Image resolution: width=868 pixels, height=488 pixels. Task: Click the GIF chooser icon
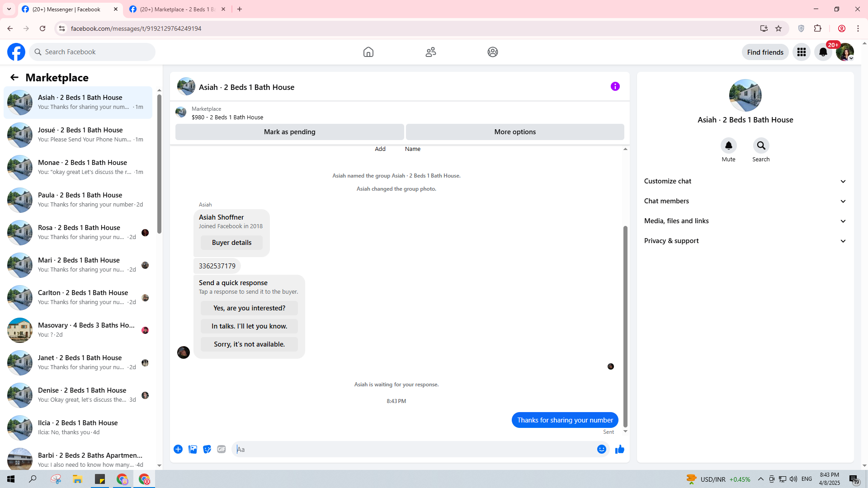222,449
